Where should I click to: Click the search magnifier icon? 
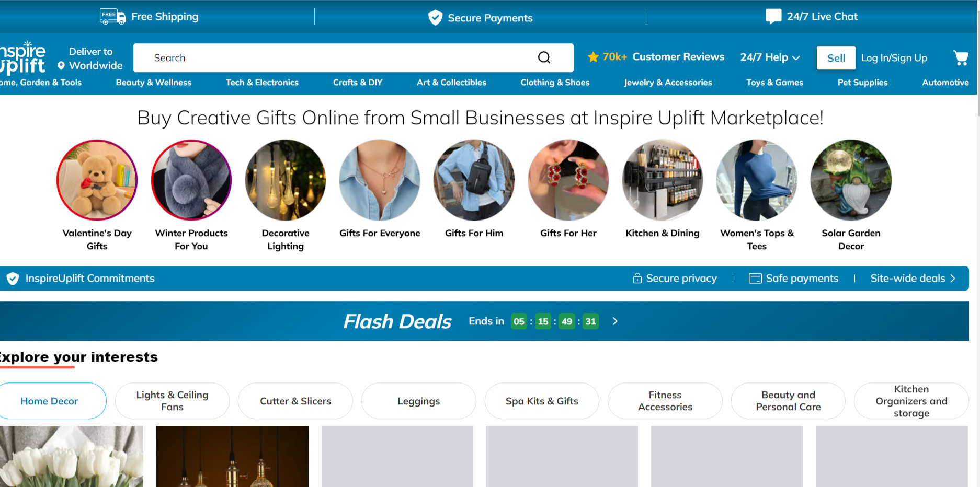(x=544, y=57)
